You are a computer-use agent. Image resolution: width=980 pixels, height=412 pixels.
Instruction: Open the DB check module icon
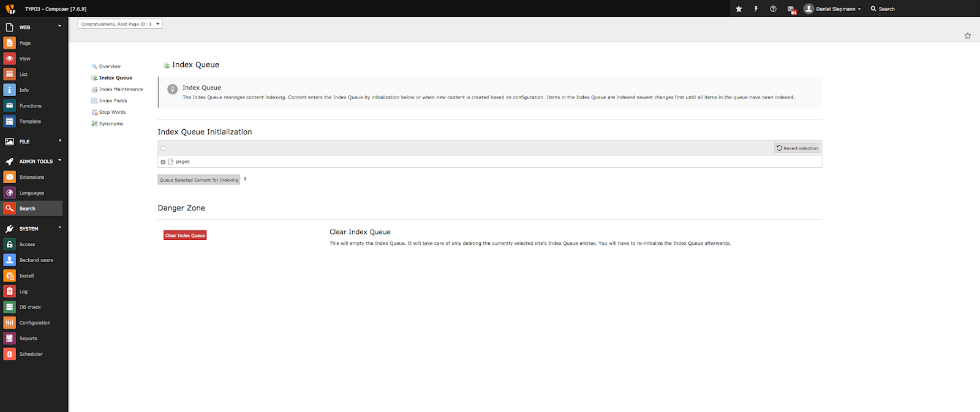click(9, 307)
